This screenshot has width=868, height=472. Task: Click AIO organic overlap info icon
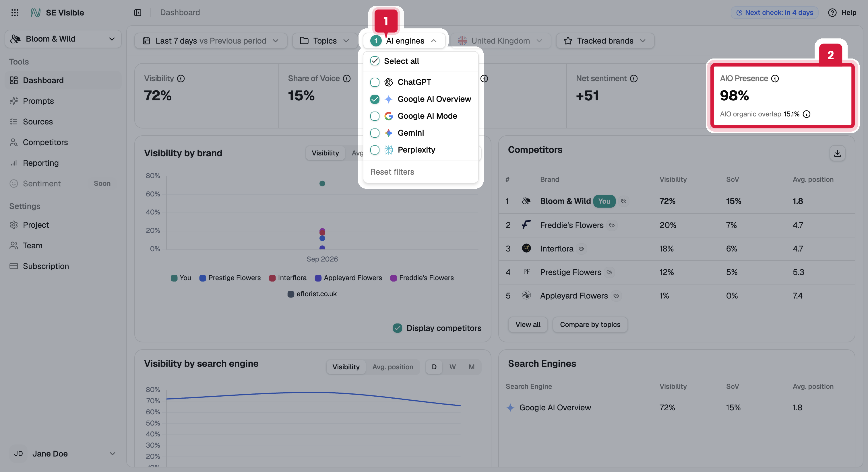point(806,114)
